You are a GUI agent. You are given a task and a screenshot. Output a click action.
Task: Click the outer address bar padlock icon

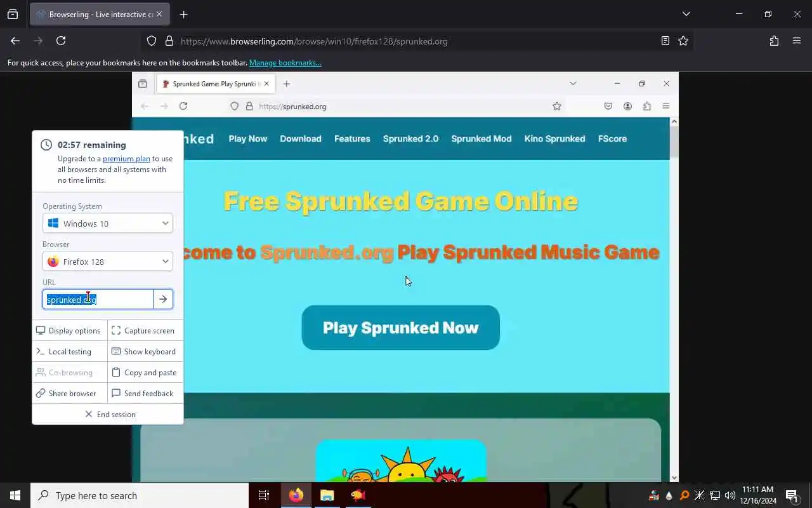pyautogui.click(x=169, y=41)
